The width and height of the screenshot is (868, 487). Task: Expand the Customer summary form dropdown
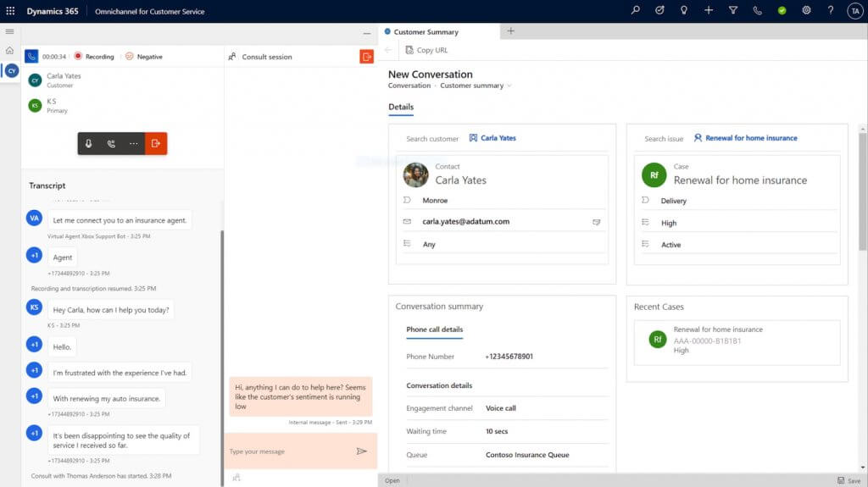pyautogui.click(x=509, y=86)
